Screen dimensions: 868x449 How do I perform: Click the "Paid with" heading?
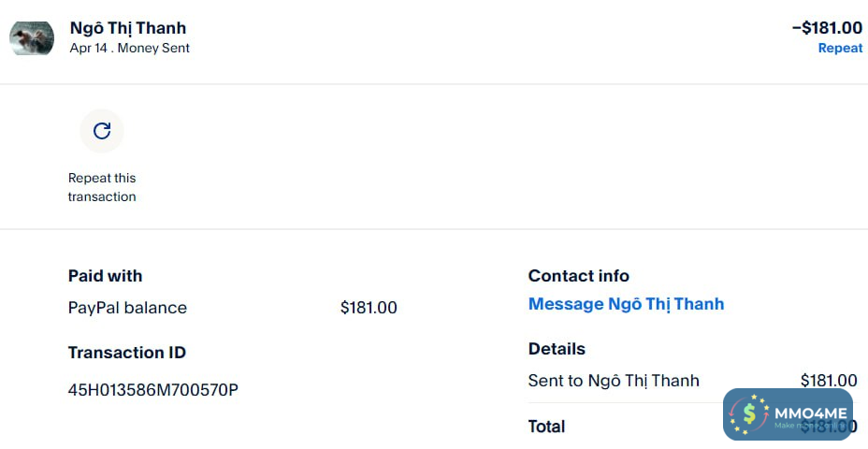pyautogui.click(x=105, y=276)
